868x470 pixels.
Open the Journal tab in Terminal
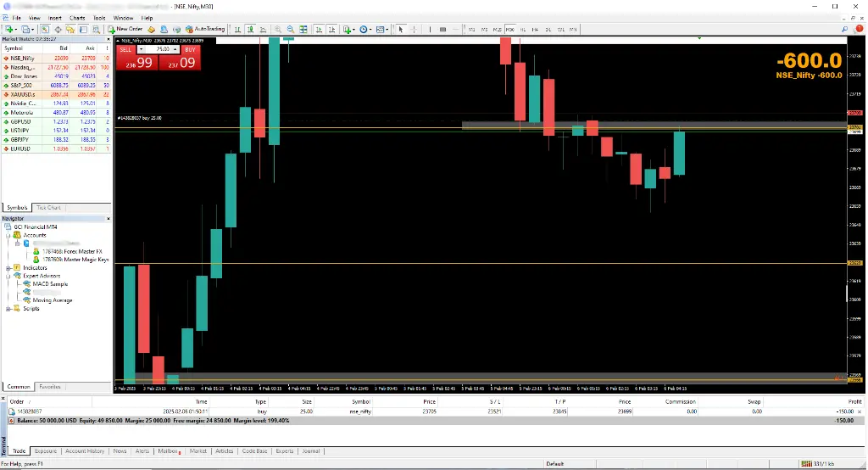pos(310,451)
